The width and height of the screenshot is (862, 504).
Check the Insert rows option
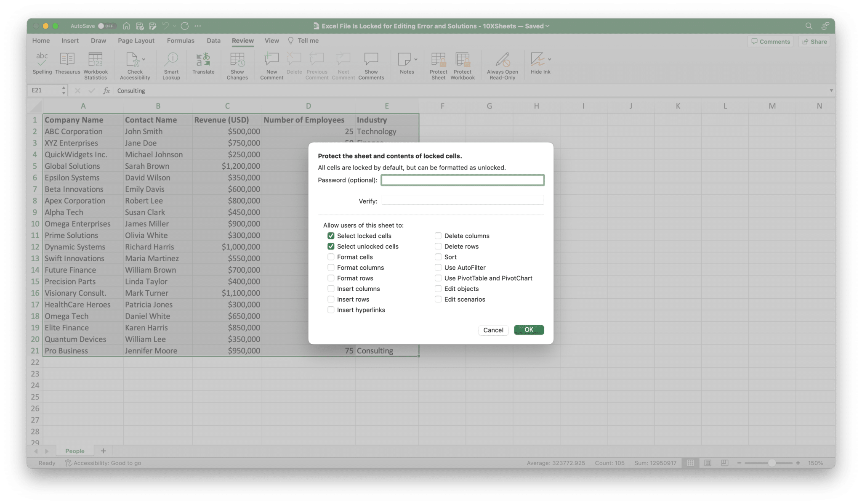point(331,299)
